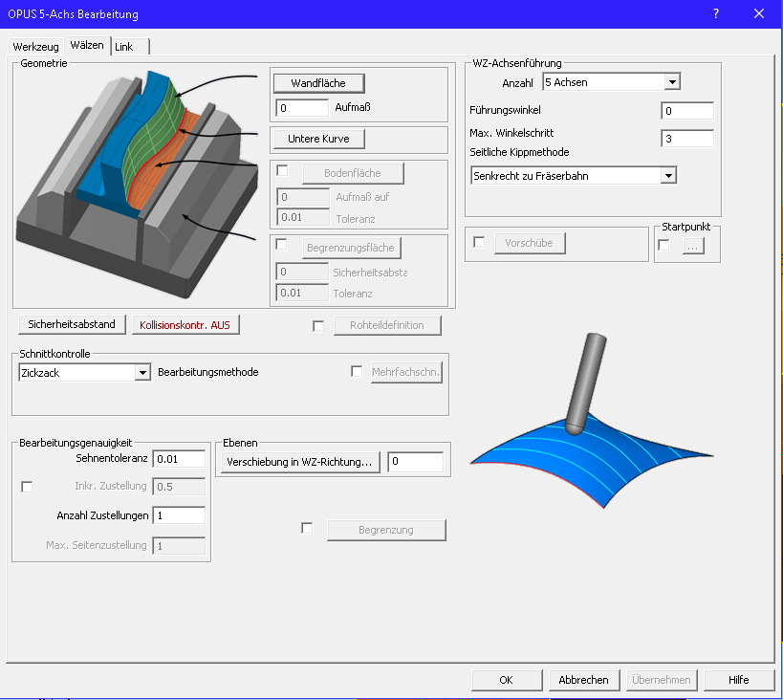Click the Untere Kurve button
783x700 pixels.
click(318, 139)
